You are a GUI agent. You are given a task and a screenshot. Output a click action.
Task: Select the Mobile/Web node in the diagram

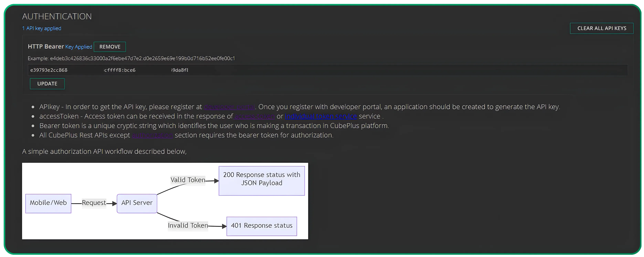coord(48,203)
